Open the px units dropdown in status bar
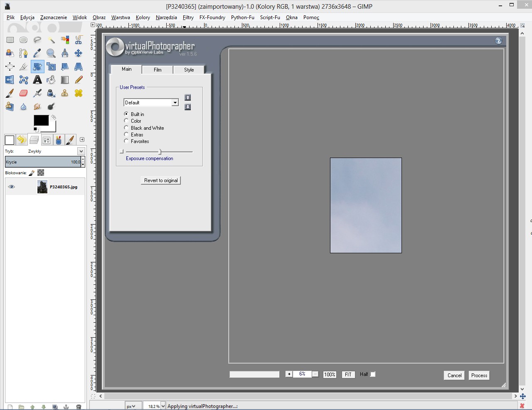Screen dimensions: 532x410 click(x=131, y=406)
